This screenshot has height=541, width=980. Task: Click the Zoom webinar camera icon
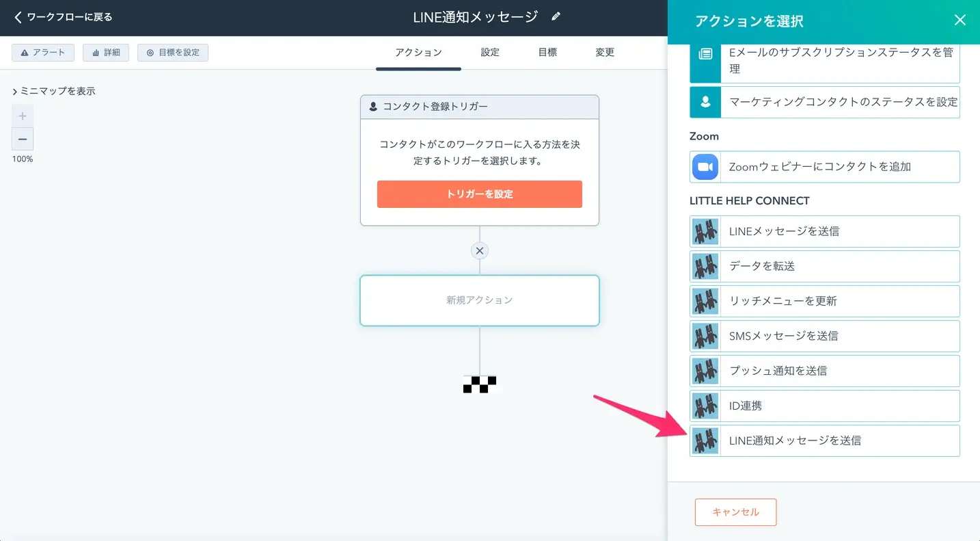tap(705, 167)
